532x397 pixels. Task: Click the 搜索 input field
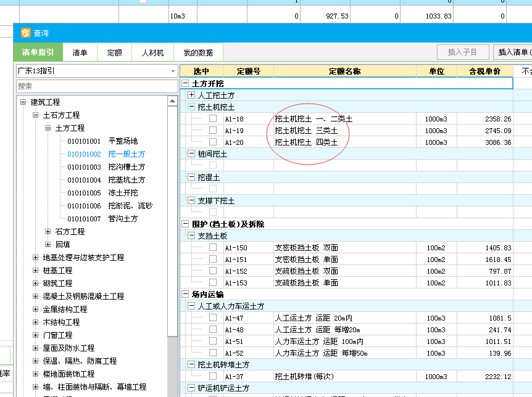point(97,86)
